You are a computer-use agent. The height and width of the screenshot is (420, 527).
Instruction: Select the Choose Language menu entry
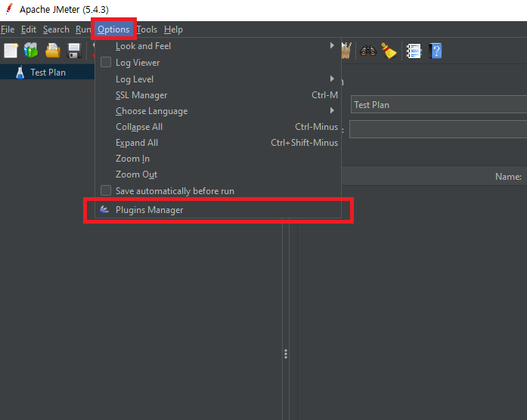[218, 111]
